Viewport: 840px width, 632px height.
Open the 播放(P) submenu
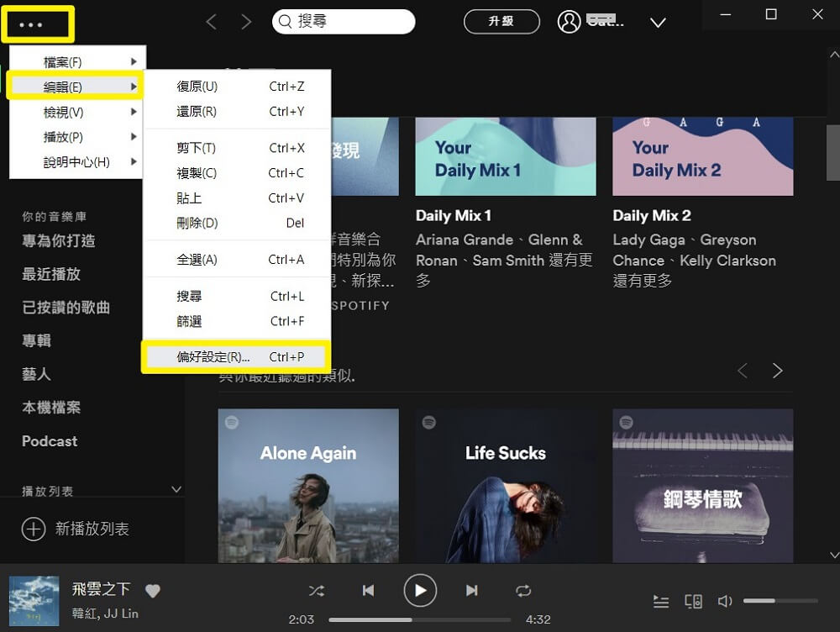click(x=76, y=137)
